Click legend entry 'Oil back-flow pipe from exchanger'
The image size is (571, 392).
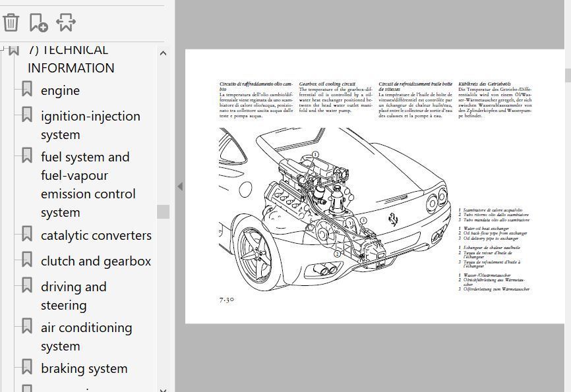[495, 233]
